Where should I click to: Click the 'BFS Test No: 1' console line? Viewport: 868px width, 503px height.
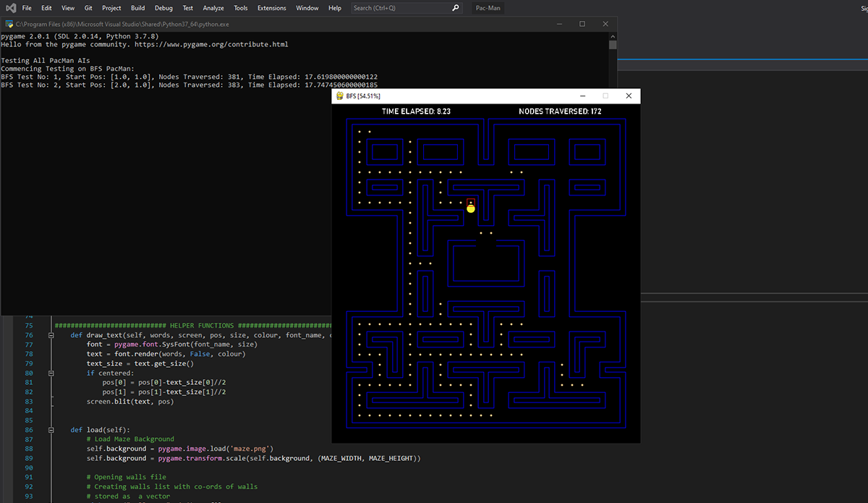pos(190,76)
